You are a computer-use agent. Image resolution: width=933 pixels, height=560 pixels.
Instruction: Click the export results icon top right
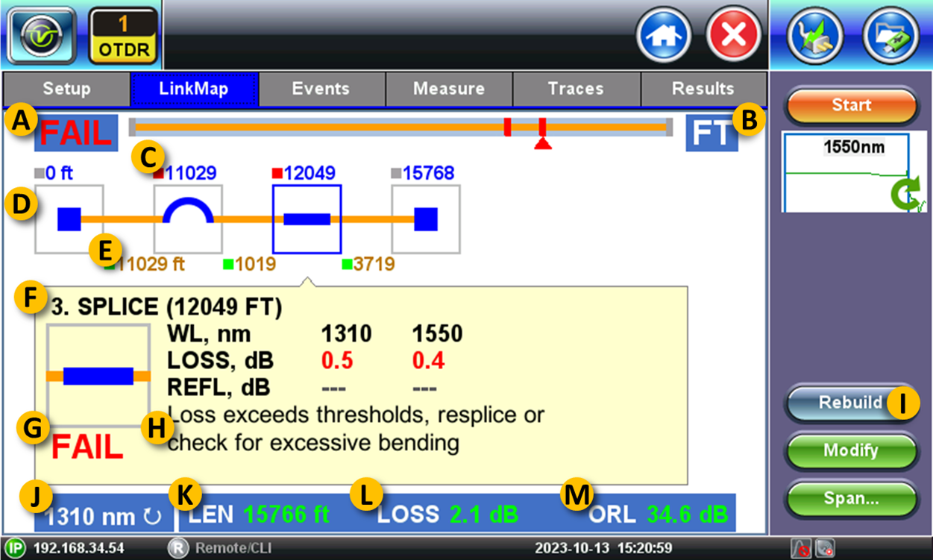click(817, 34)
